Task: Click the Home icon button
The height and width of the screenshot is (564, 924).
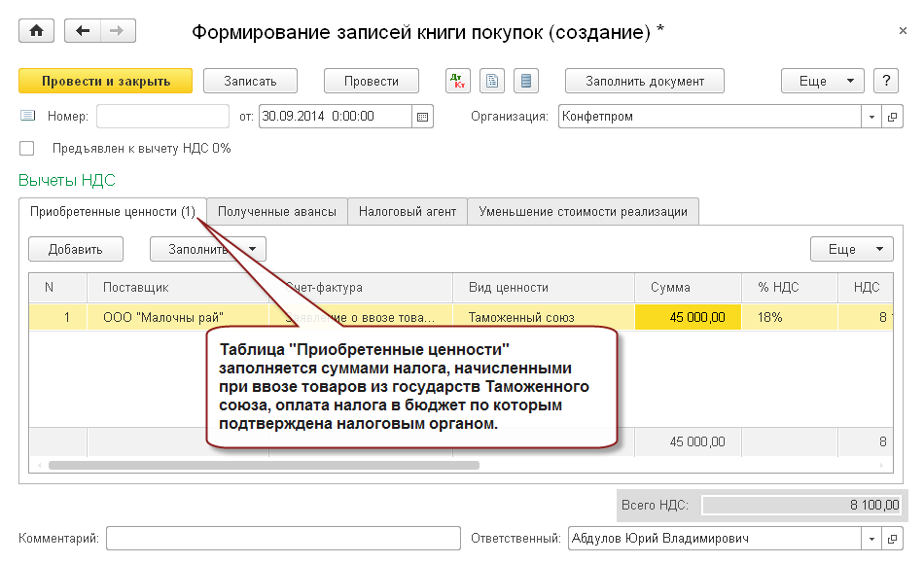Action: [x=37, y=31]
